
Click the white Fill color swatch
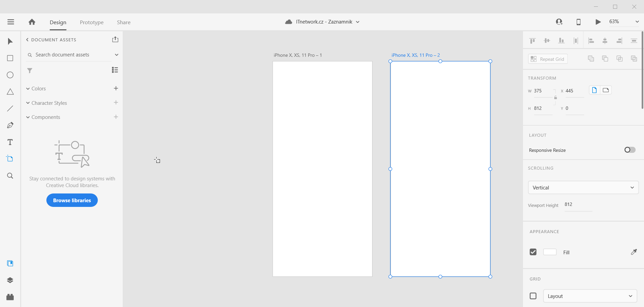tap(550, 252)
